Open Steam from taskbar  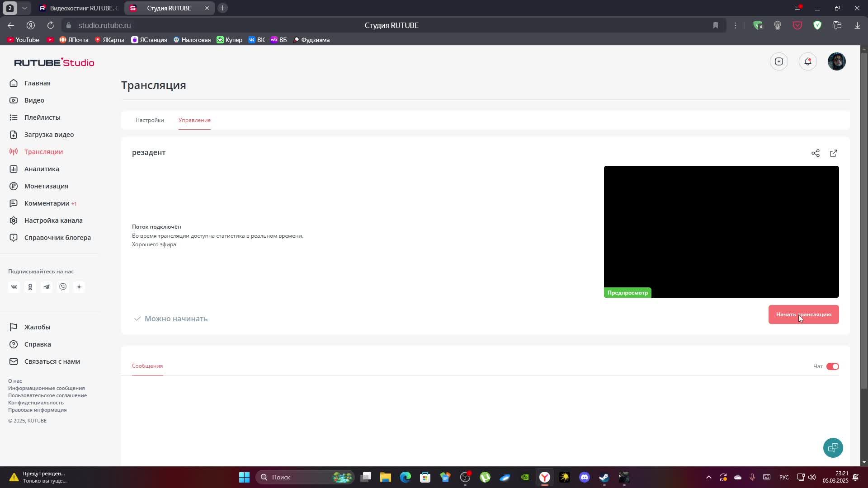[604, 477]
